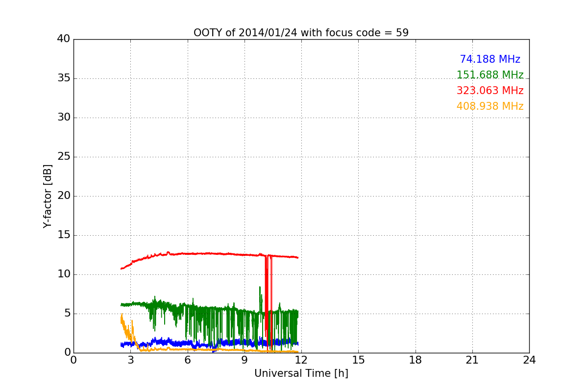Click the y-axis tick label 25
The width and height of the screenshot is (588, 392).
coord(64,157)
